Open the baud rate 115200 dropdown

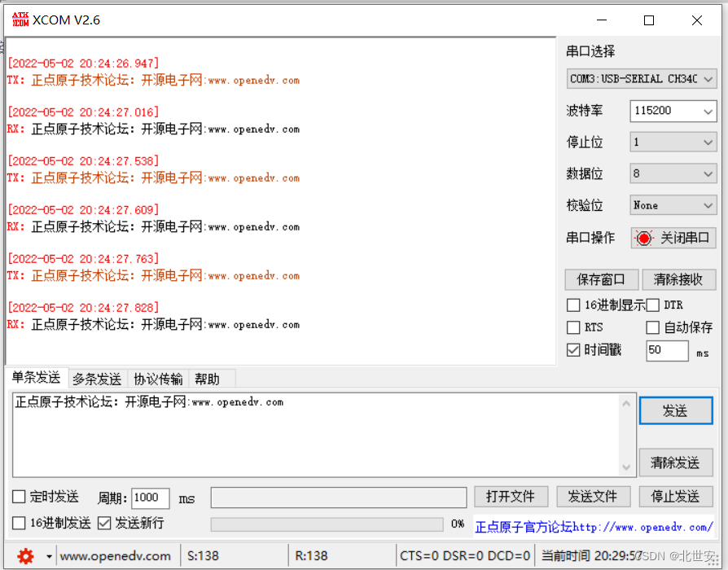673,111
